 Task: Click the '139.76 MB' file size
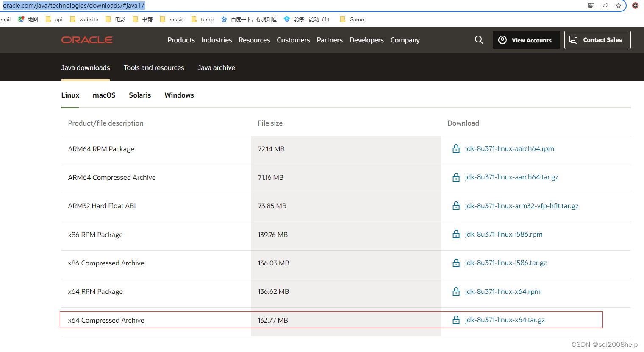click(273, 235)
